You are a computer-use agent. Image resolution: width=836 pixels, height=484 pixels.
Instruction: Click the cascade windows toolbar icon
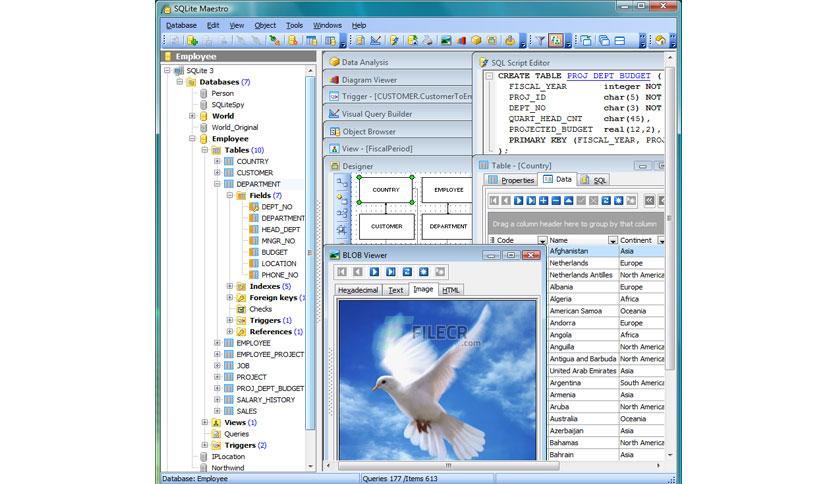click(604, 41)
